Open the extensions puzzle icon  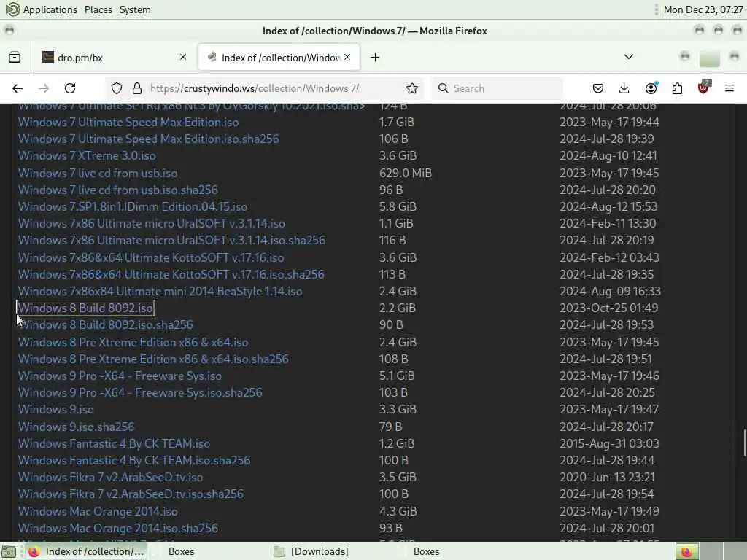coord(677,88)
